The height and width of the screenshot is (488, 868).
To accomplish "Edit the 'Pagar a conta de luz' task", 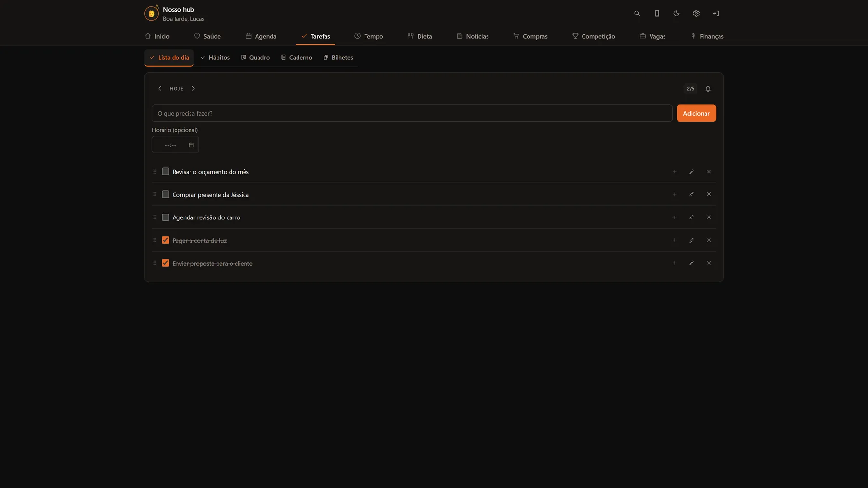I will (x=692, y=240).
